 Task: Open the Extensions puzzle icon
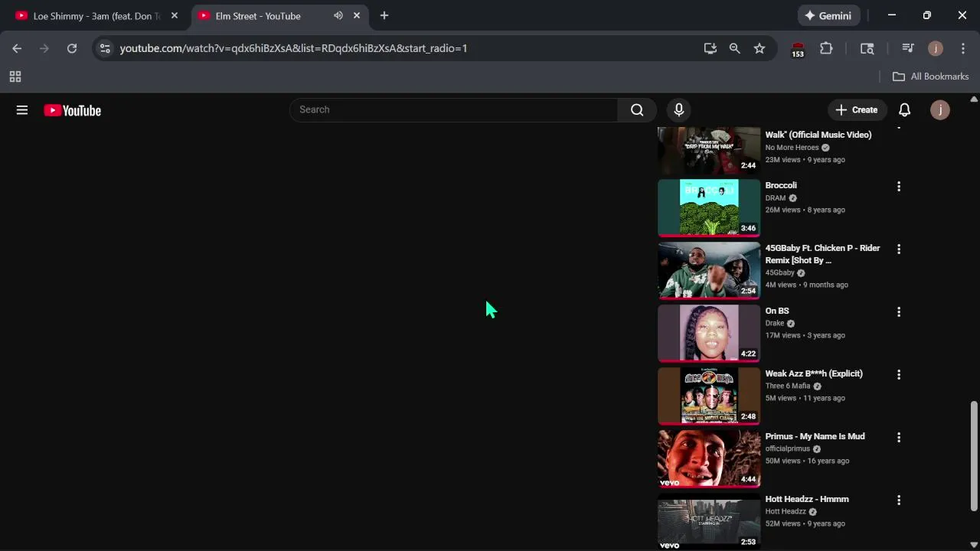[x=826, y=48]
